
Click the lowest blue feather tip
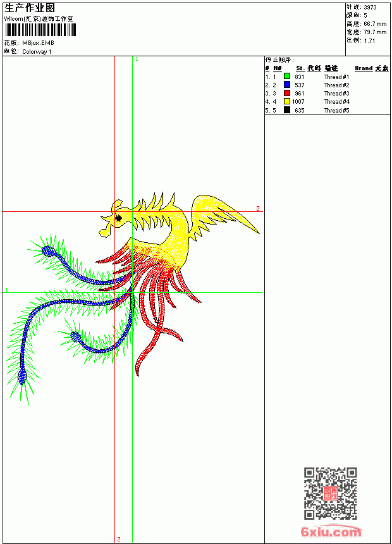click(22, 377)
